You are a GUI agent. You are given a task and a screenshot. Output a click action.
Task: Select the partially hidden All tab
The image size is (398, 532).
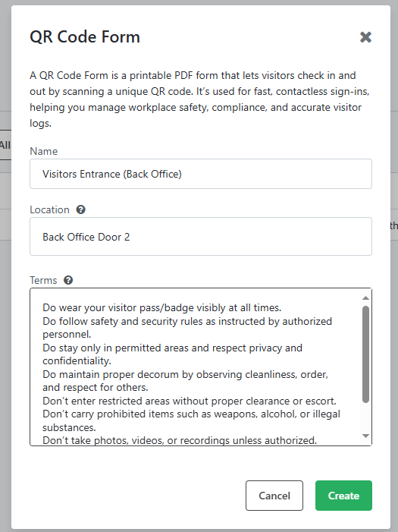(x=5, y=145)
